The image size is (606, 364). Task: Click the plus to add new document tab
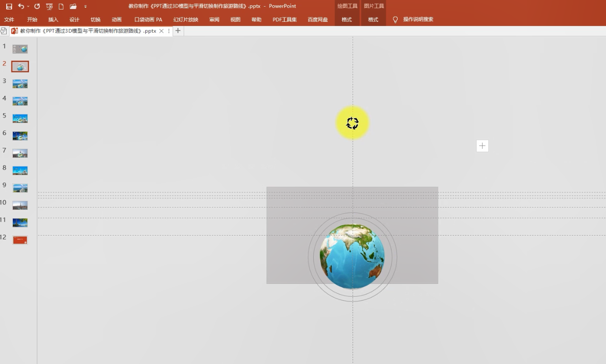[x=178, y=31]
